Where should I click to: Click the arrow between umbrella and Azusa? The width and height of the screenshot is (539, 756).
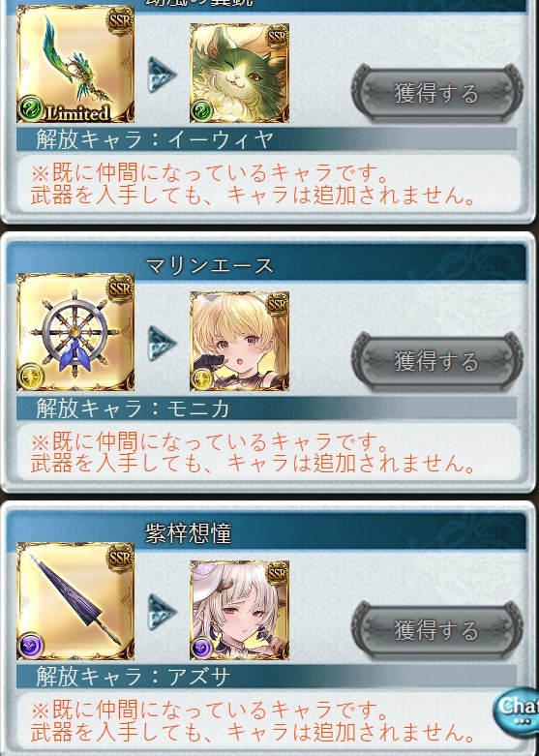click(x=161, y=613)
